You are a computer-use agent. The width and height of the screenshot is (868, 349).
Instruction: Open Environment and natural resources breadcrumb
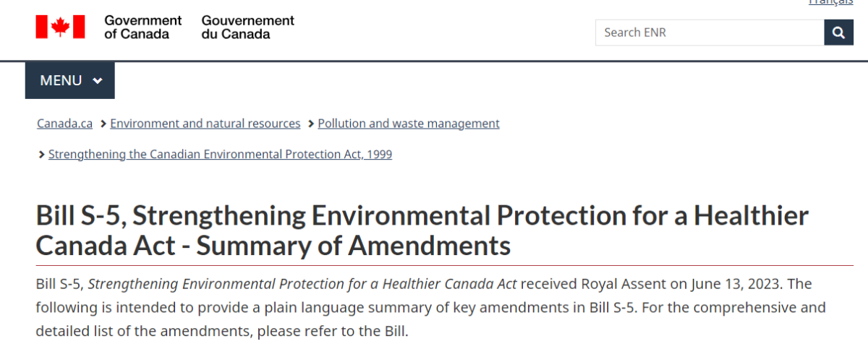205,124
